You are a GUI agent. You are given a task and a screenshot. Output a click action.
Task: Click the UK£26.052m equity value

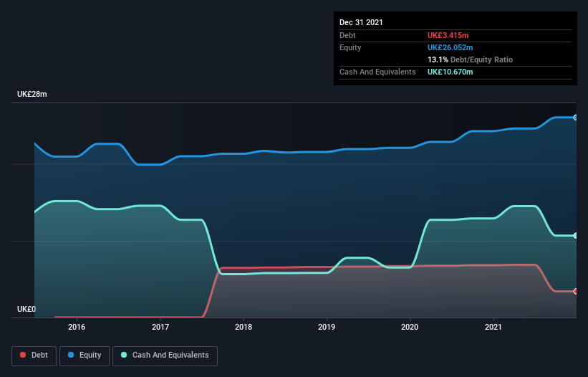tap(450, 47)
